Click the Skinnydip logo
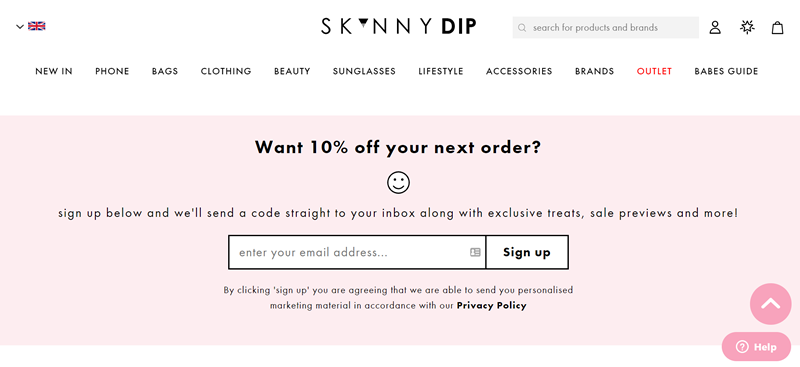 pyautogui.click(x=398, y=27)
